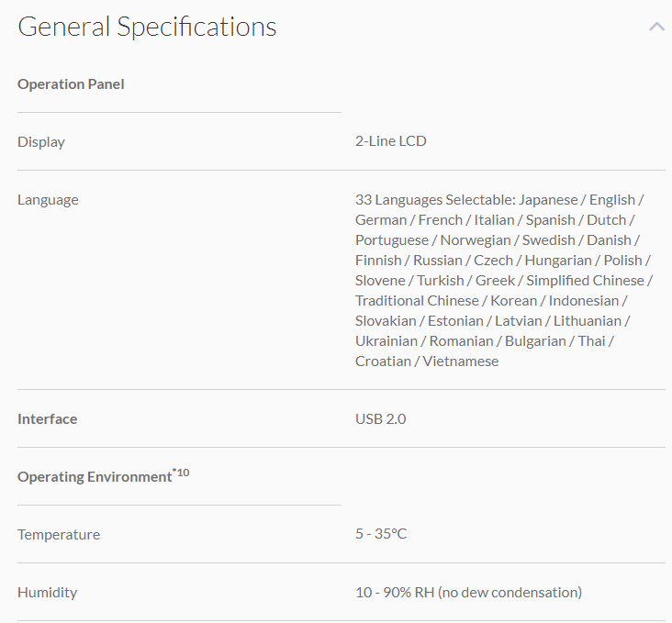The width and height of the screenshot is (672, 623).
Task: Select the 5 - 35°C temperature value
Action: point(381,535)
